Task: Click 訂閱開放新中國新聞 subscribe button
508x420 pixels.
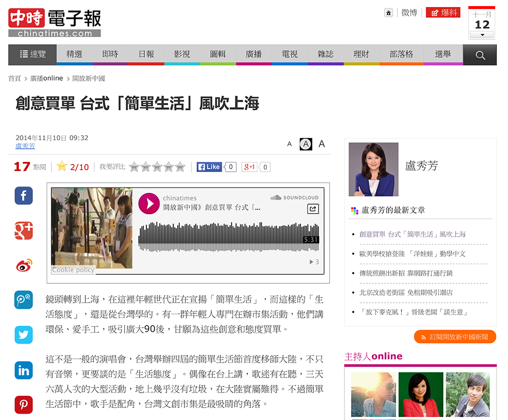Action: pos(455,337)
